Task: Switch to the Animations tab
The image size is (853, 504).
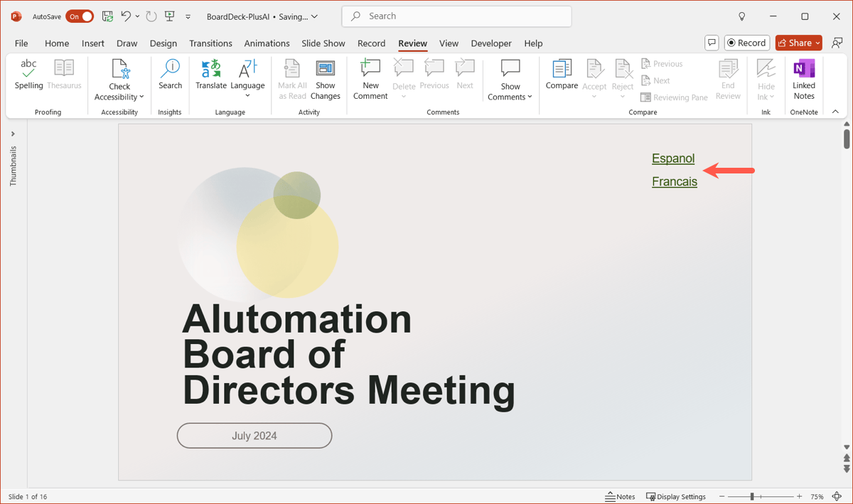Action: (267, 43)
